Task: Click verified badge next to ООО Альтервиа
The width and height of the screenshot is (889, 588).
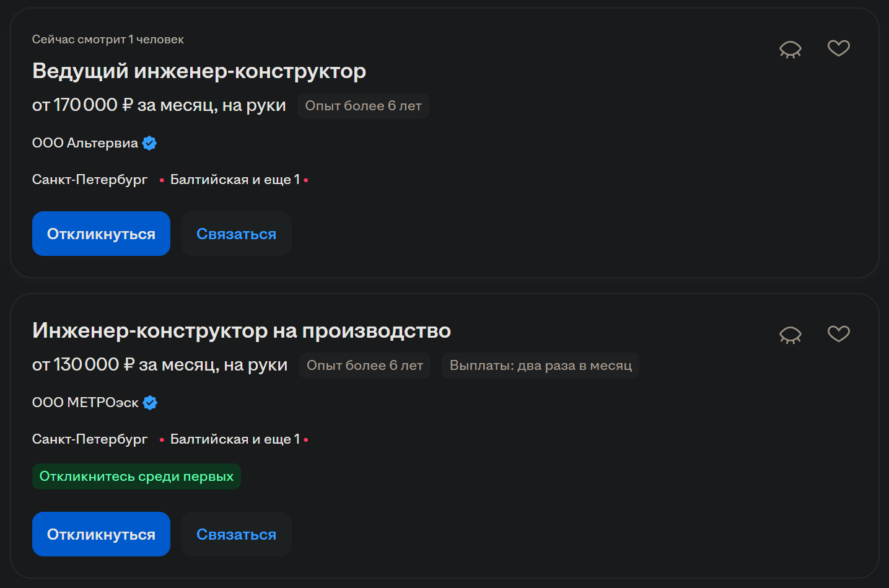Action: 149,143
